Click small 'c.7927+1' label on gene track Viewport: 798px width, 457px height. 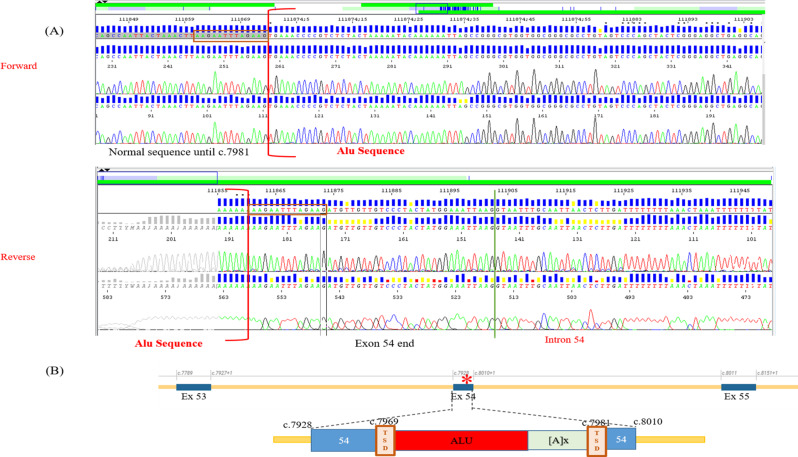[x=222, y=373]
